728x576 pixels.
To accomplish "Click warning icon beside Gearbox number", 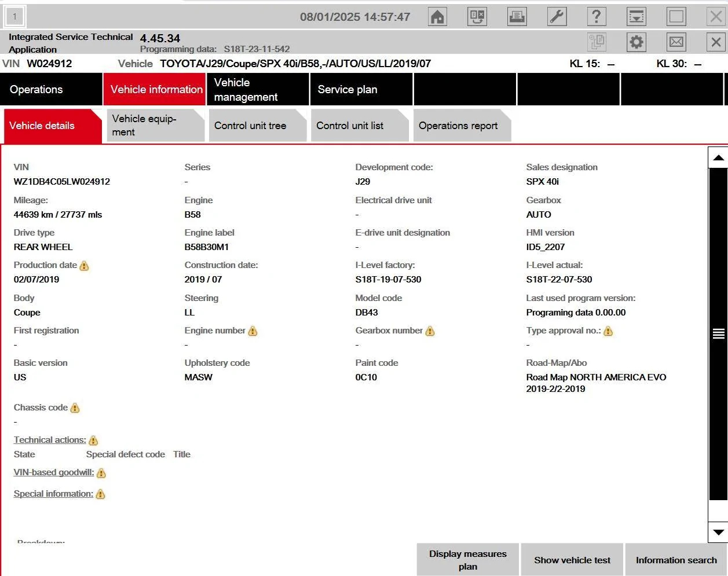I will (x=430, y=331).
